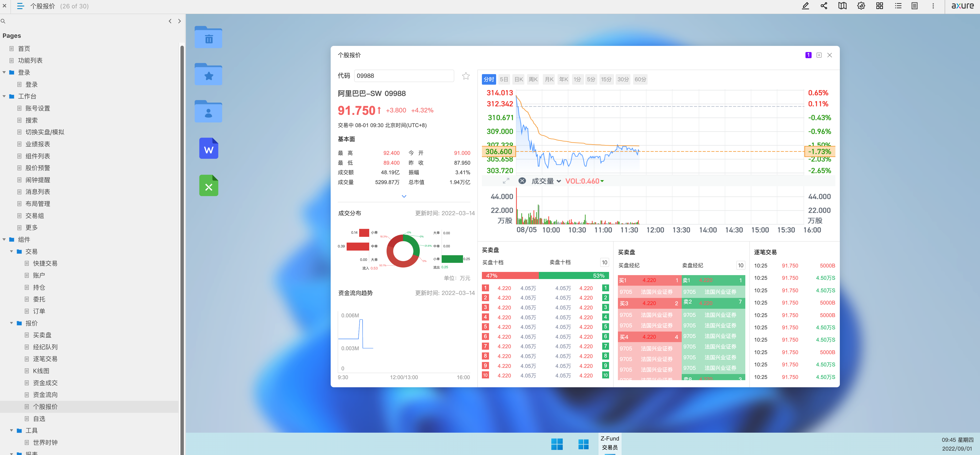This screenshot has height=455, width=980.
Task: Open the 10 depth selector in 买盘十档 panel
Action: 604,263
